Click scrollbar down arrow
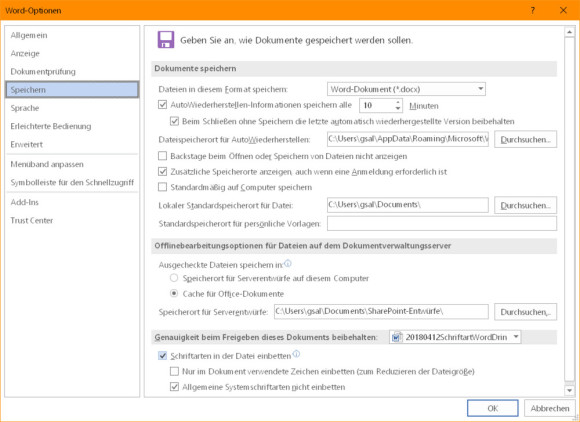580x422 pixels. click(x=569, y=391)
